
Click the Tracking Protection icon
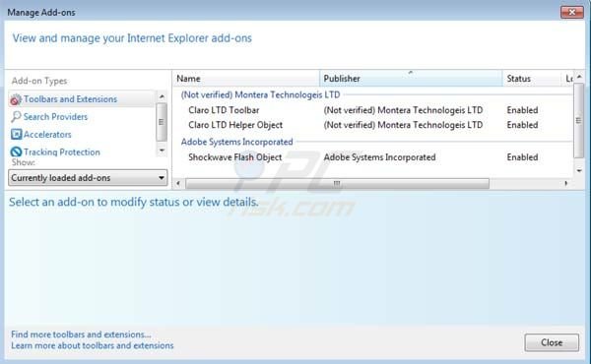point(16,152)
